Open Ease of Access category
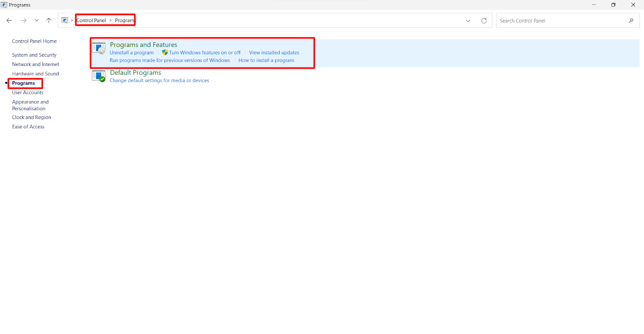 (x=28, y=127)
